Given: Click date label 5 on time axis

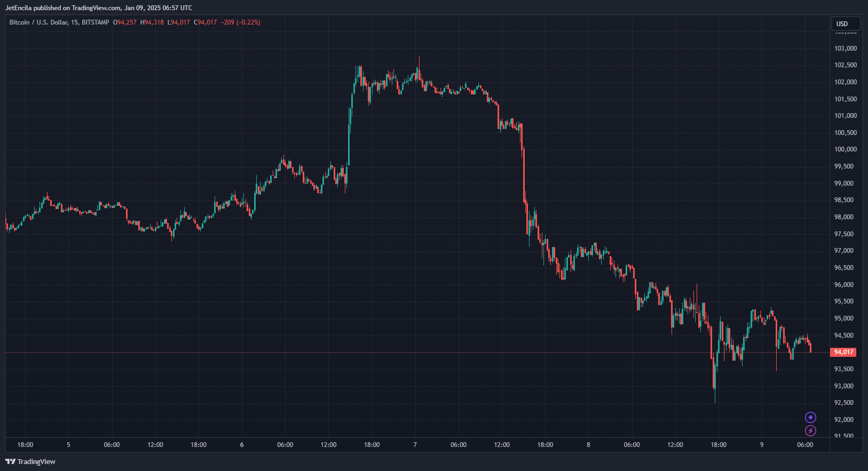Looking at the screenshot, I should click(x=68, y=445).
